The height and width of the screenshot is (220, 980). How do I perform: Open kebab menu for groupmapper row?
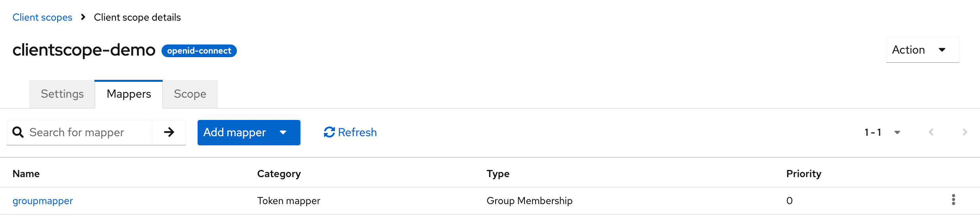pyautogui.click(x=953, y=200)
